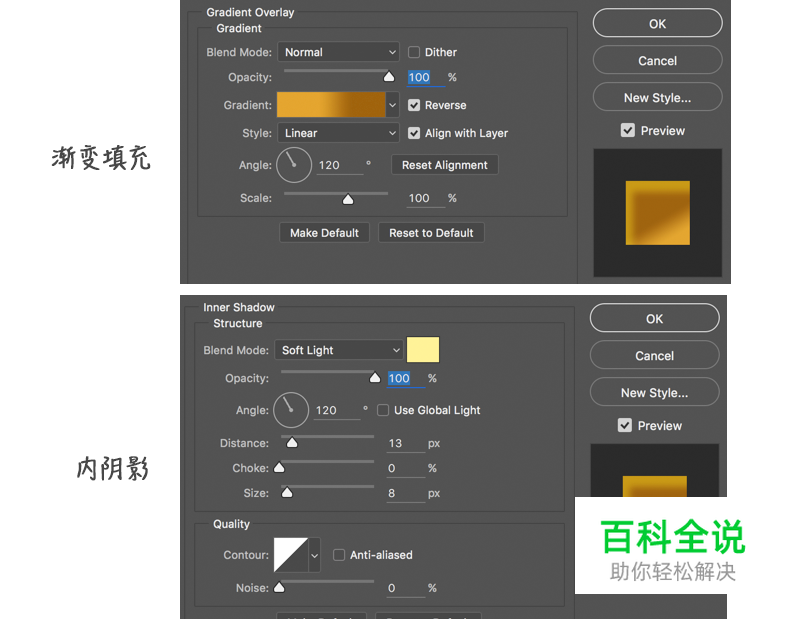Enable the Dither checkbox

point(415,51)
